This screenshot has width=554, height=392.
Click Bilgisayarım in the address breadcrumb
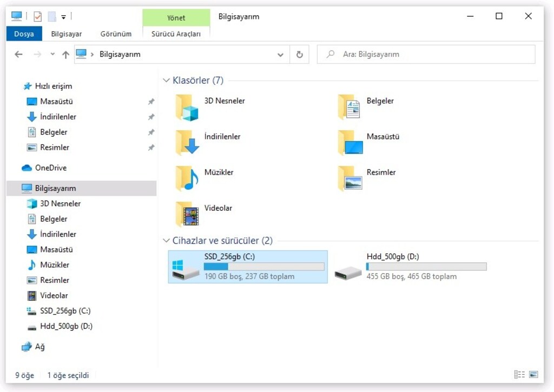tap(120, 55)
